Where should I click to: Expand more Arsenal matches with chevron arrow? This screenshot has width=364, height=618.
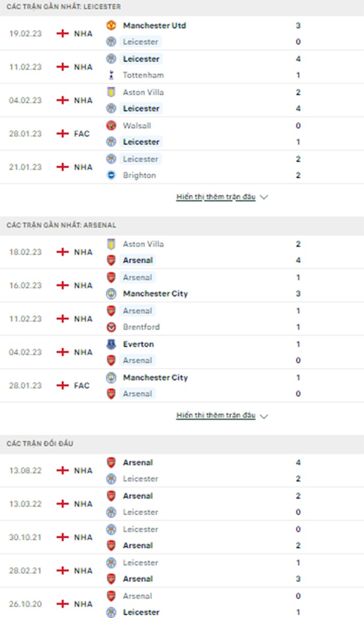tap(264, 416)
